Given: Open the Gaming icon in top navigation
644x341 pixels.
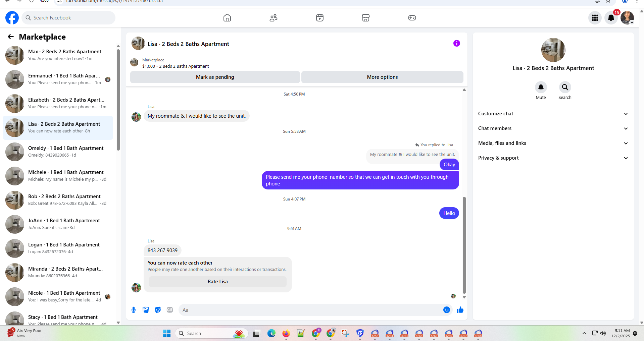Looking at the screenshot, I should pyautogui.click(x=412, y=18).
